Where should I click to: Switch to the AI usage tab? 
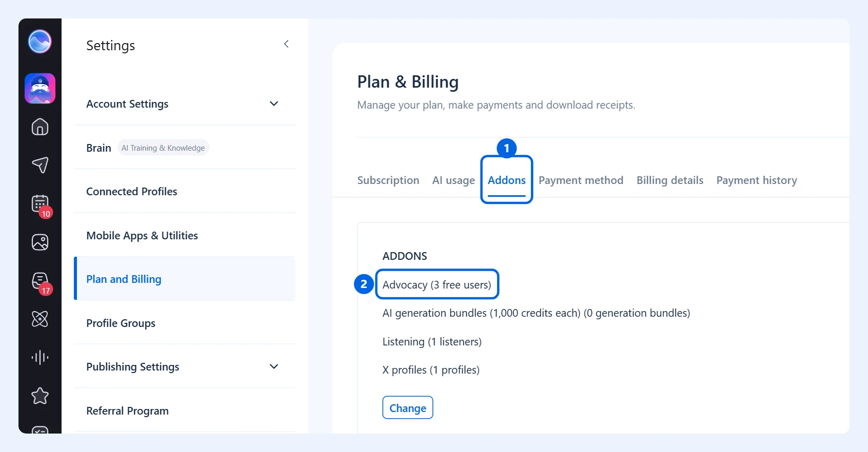pyautogui.click(x=453, y=180)
